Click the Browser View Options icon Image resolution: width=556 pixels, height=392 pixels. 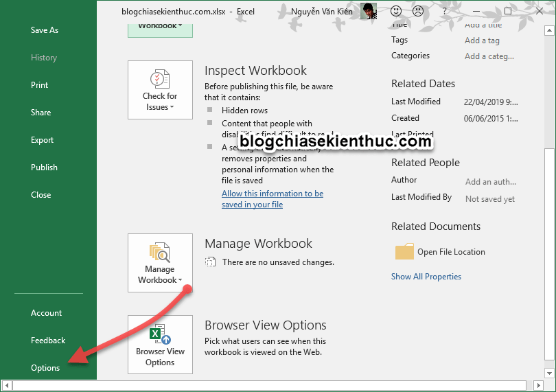160,345
